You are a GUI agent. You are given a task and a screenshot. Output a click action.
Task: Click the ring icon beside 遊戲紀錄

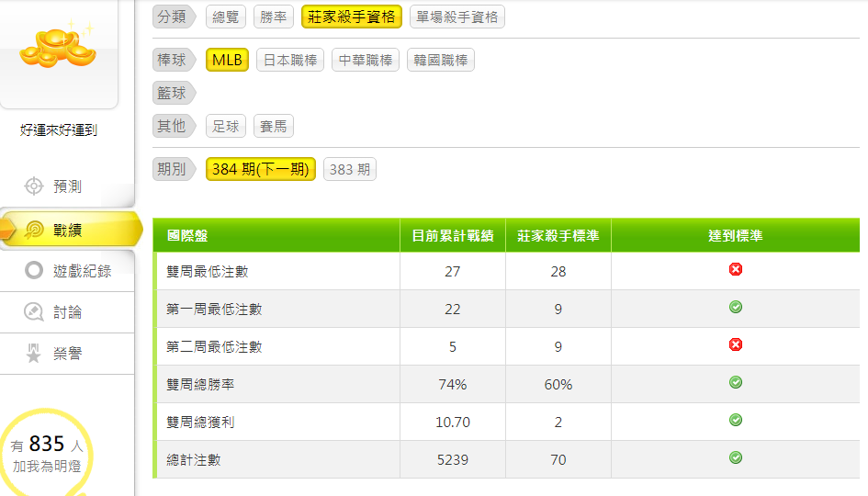click(x=34, y=270)
